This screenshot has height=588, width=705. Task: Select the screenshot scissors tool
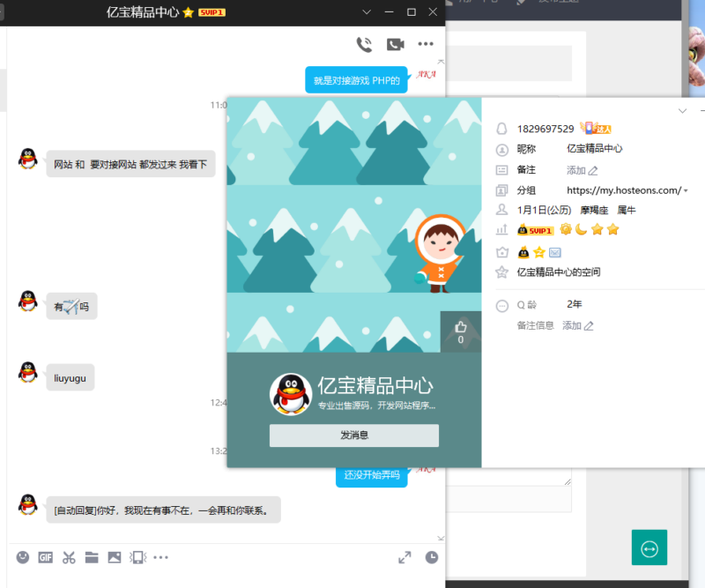click(68, 557)
